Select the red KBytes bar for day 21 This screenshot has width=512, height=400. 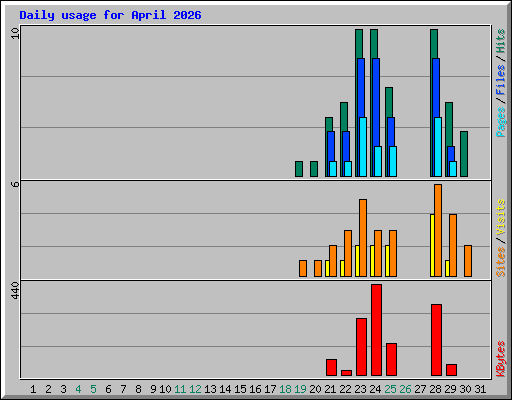[x=331, y=367]
